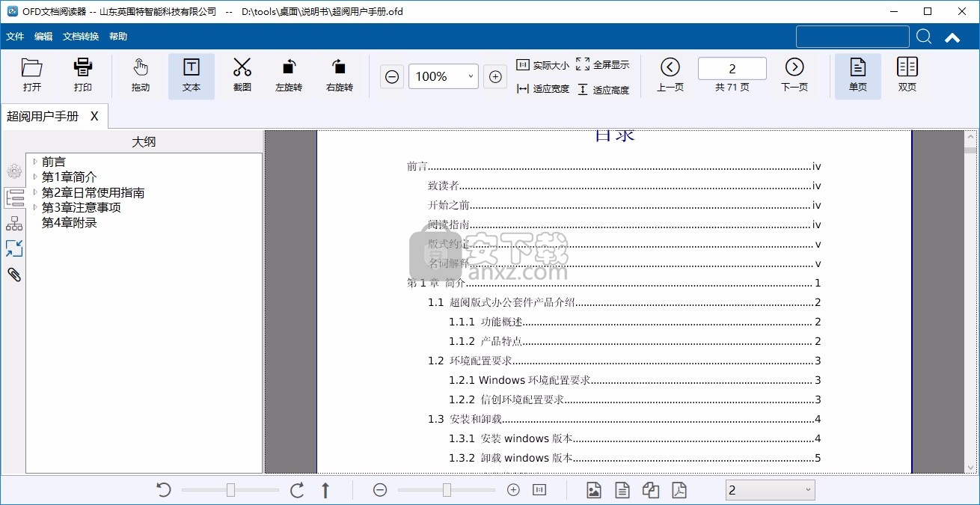The height and width of the screenshot is (505, 980).
Task: Open the 文档转换 menu
Action: tap(81, 37)
